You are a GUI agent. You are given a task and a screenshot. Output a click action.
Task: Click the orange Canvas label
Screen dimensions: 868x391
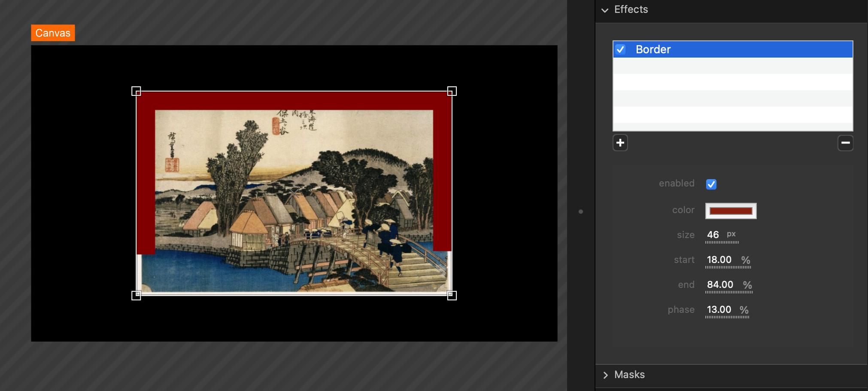point(53,33)
